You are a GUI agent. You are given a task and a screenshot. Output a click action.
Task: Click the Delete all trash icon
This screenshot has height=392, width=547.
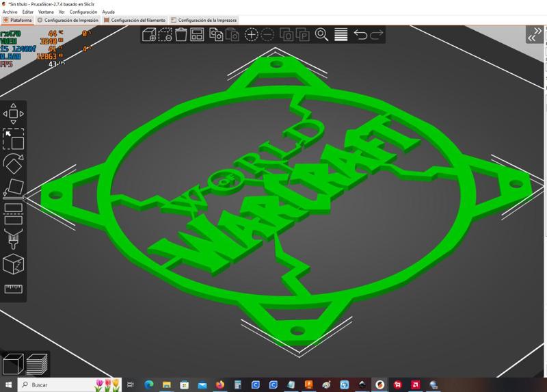tap(181, 35)
